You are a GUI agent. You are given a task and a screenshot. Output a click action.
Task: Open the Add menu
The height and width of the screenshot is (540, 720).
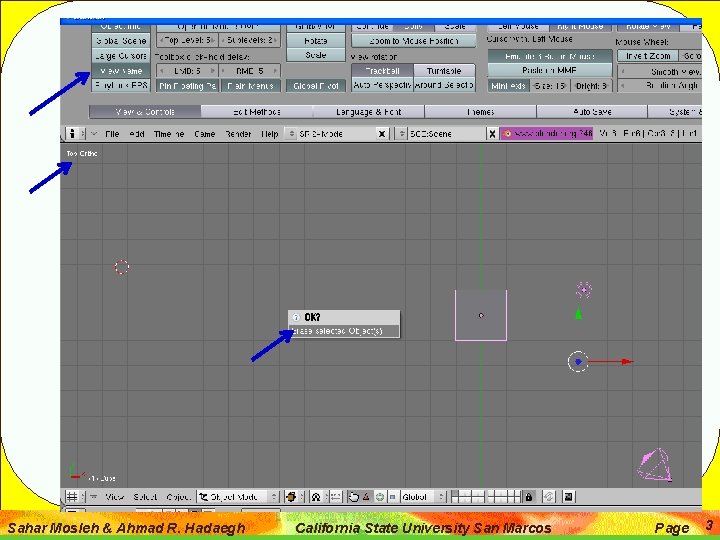137,134
